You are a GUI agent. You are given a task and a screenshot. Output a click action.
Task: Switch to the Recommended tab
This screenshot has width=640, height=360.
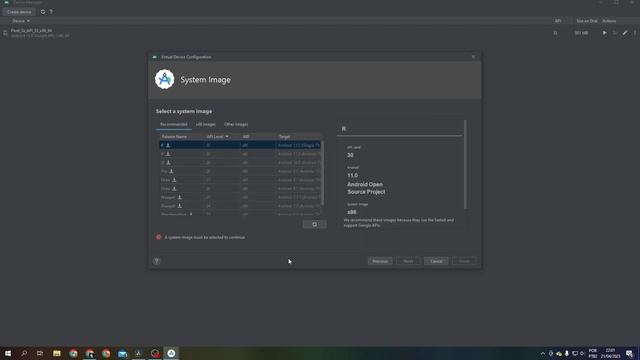[173, 124]
